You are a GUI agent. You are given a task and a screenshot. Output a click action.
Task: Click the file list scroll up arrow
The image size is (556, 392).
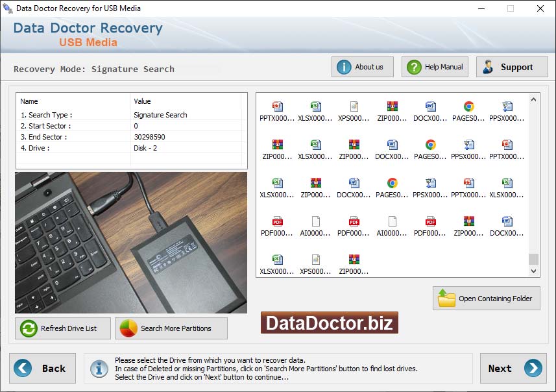tap(534, 100)
